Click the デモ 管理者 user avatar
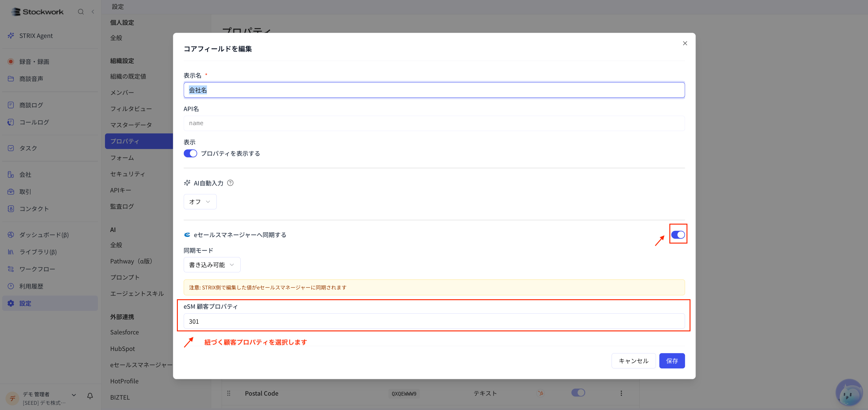Viewport: 868px width, 410px height. click(x=13, y=399)
